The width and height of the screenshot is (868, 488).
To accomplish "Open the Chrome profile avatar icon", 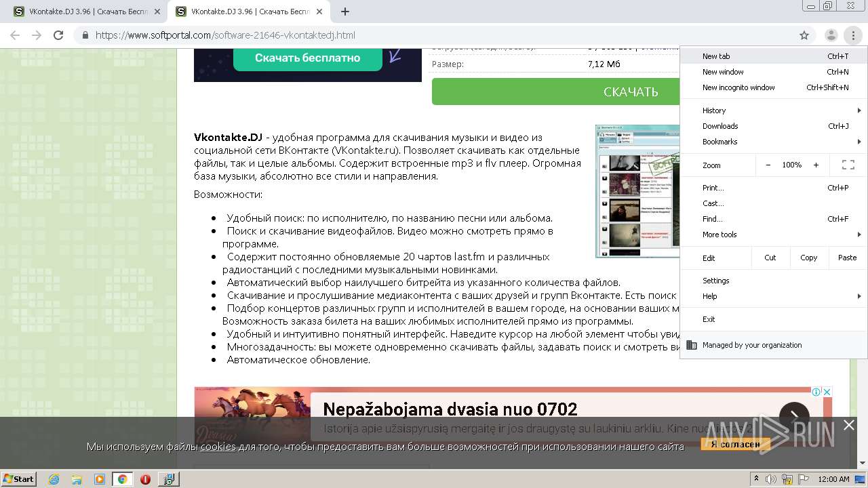I will click(x=831, y=35).
